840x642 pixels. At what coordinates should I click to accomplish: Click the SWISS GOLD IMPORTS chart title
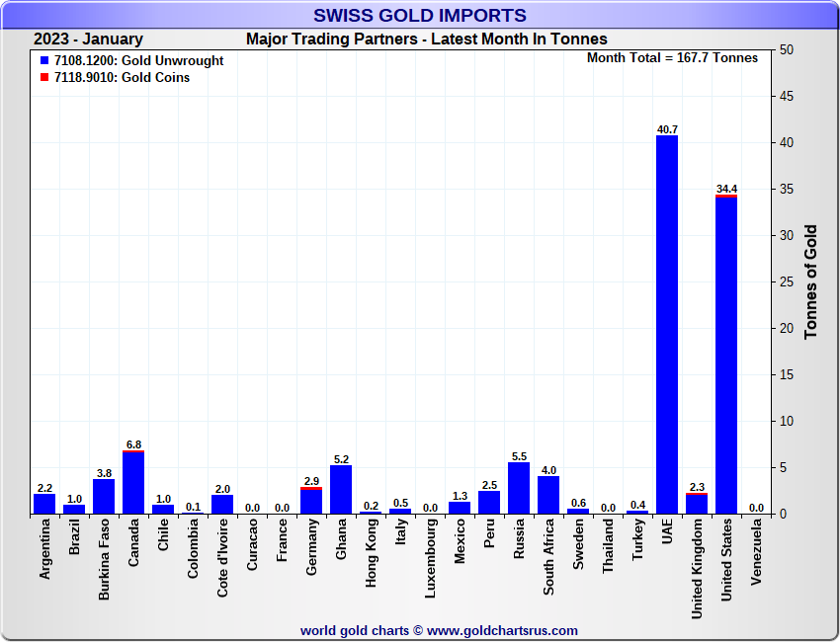pos(420,16)
